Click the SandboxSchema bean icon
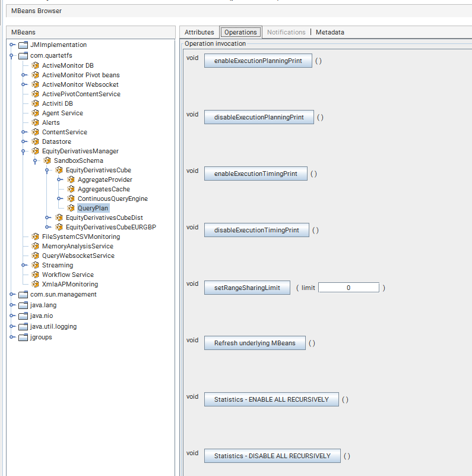472x476 pixels. point(47,160)
